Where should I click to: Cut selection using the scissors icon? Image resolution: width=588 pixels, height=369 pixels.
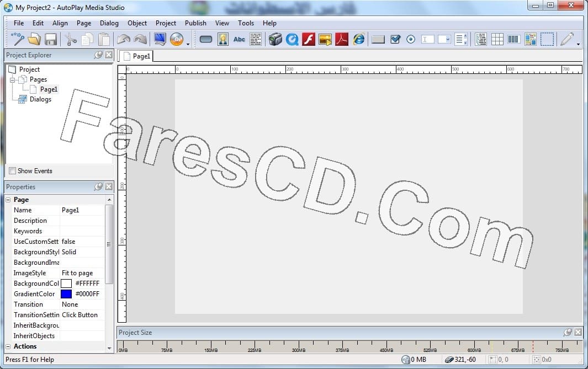(70, 39)
